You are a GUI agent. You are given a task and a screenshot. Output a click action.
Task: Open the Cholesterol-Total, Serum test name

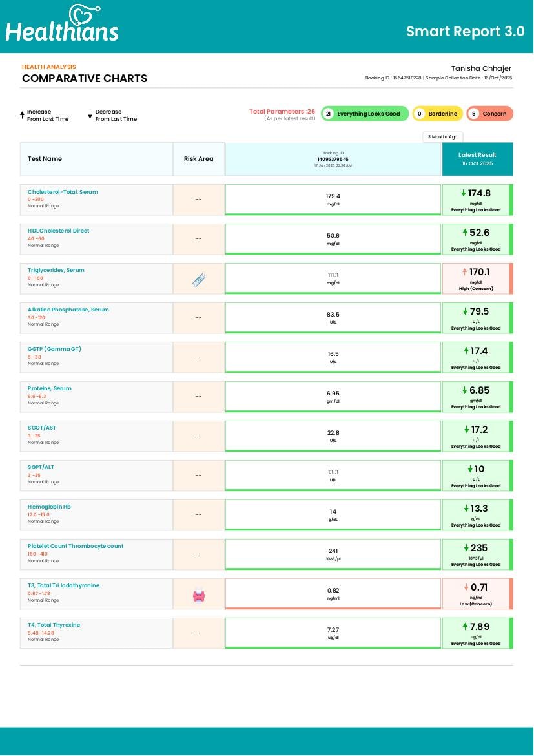63,192
